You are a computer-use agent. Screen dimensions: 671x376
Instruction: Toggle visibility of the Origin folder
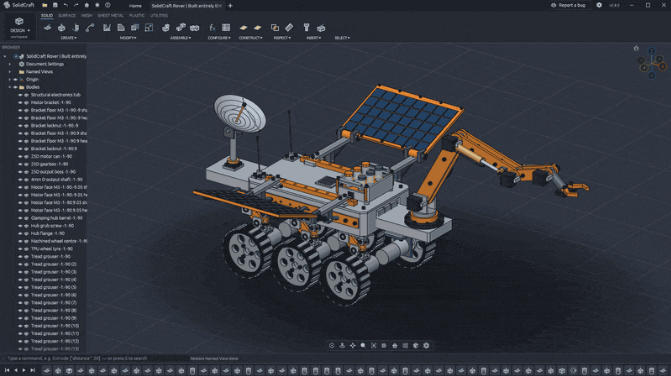point(15,80)
